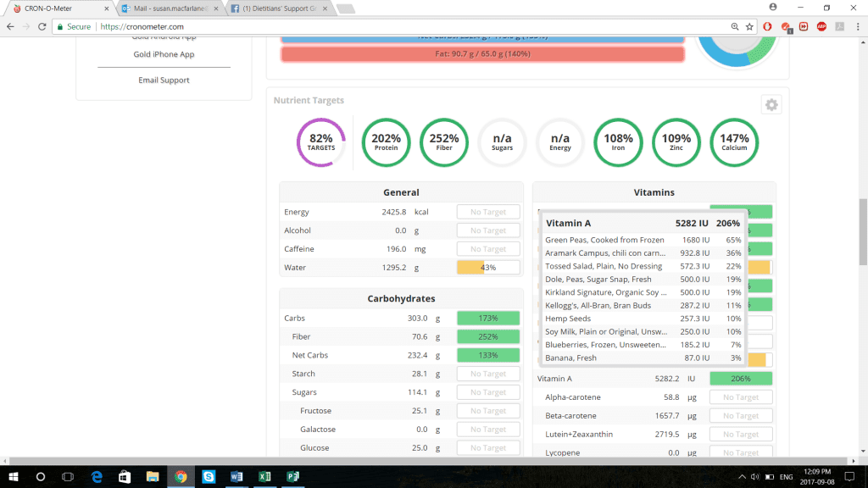Viewport: 868px width, 488px height.
Task: Open the Windows Start menu
Action: (x=14, y=476)
